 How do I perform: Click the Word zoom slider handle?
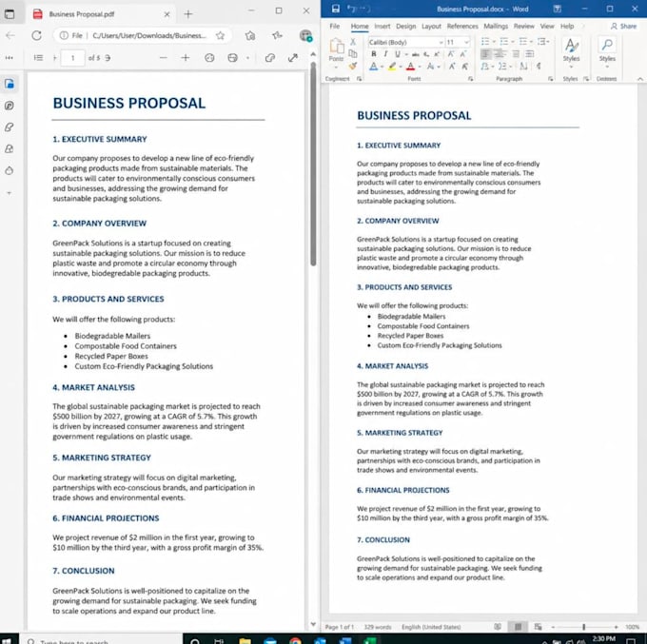point(584,627)
